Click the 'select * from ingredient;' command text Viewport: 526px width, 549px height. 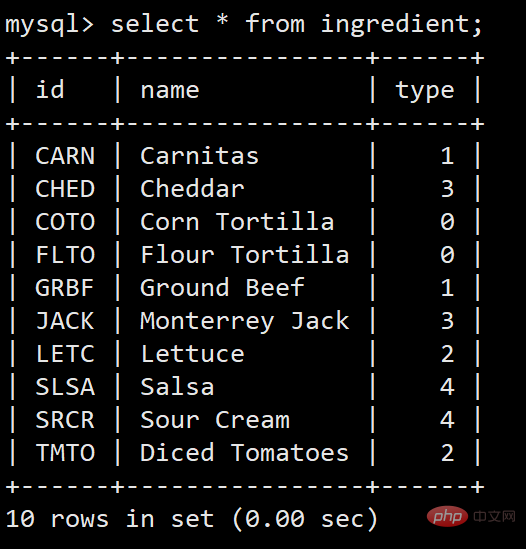[x=296, y=25]
